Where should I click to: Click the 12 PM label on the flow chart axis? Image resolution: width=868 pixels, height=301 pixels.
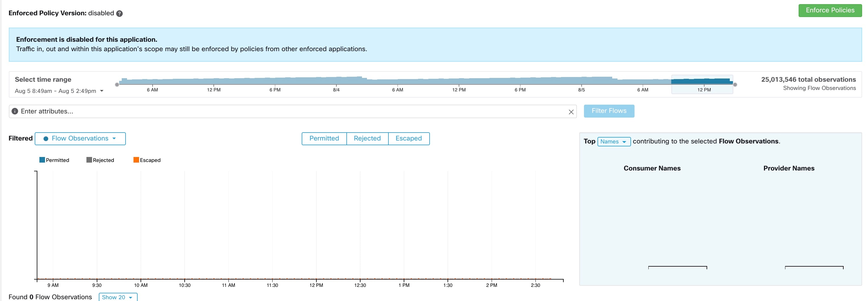(x=316, y=285)
